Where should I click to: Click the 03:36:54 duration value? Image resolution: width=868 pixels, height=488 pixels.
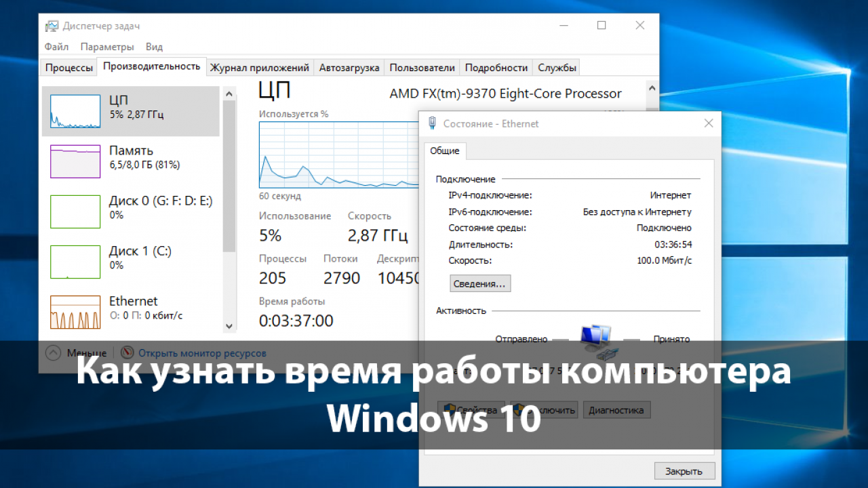click(673, 244)
